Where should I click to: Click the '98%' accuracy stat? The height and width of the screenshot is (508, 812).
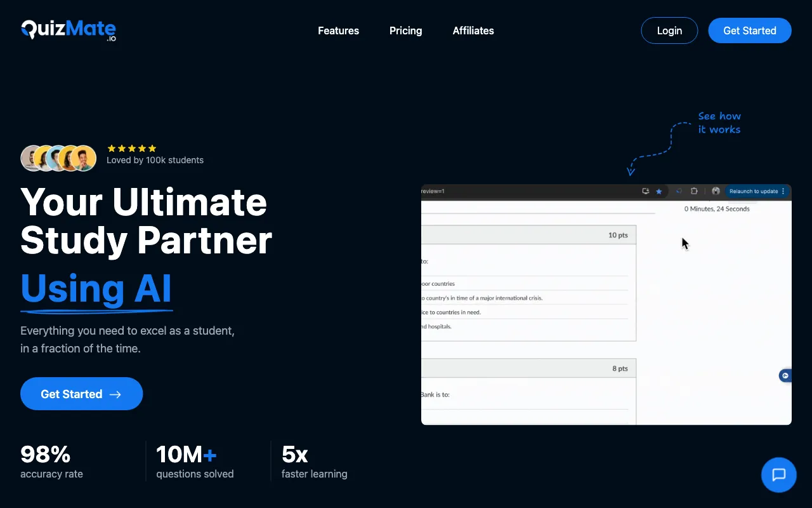pyautogui.click(x=45, y=454)
